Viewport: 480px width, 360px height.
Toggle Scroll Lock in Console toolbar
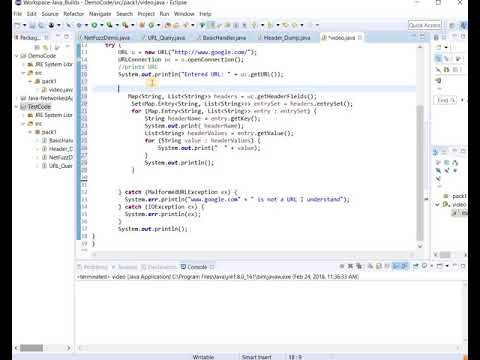point(379,266)
